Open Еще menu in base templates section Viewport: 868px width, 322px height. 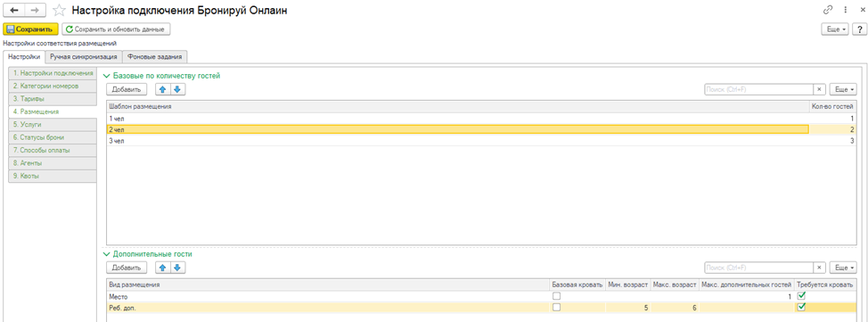[843, 89]
